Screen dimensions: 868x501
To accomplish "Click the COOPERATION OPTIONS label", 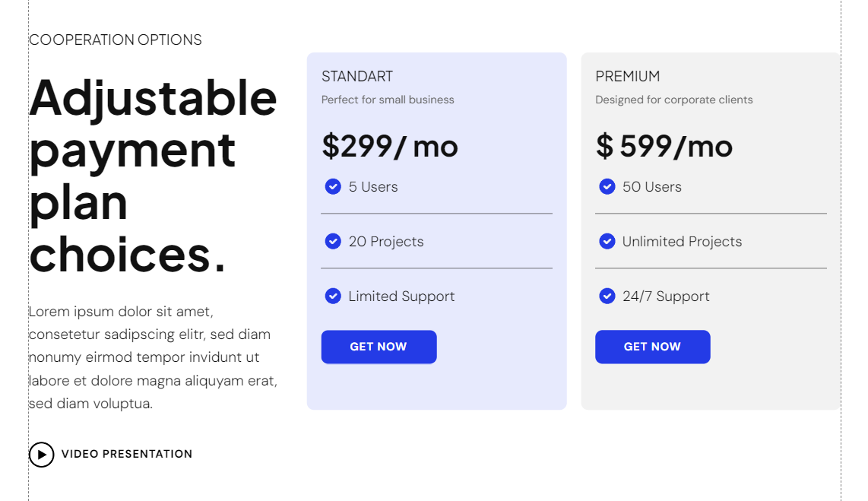I will tap(116, 40).
